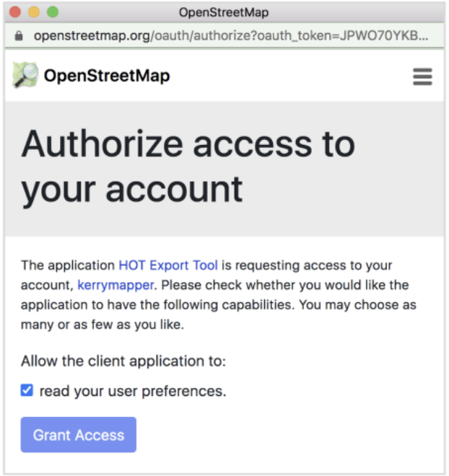
Task: Click the "read your user preferences" label
Action: pyautogui.click(x=133, y=391)
